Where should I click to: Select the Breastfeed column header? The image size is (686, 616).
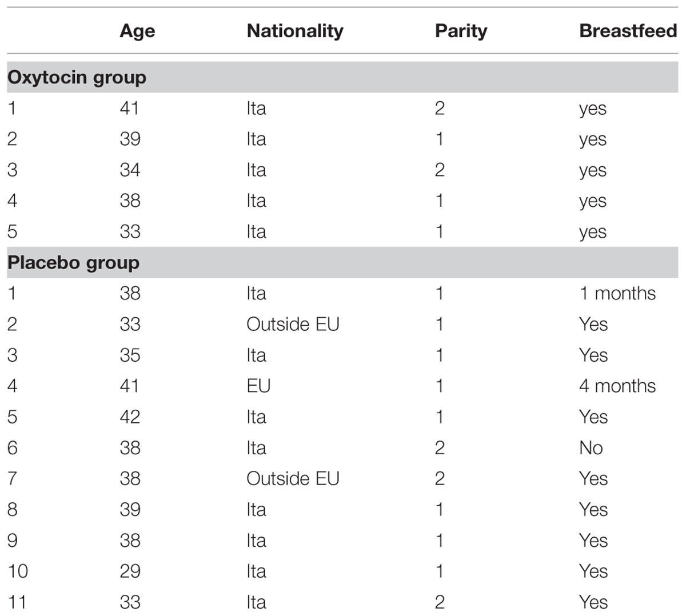tap(628, 30)
